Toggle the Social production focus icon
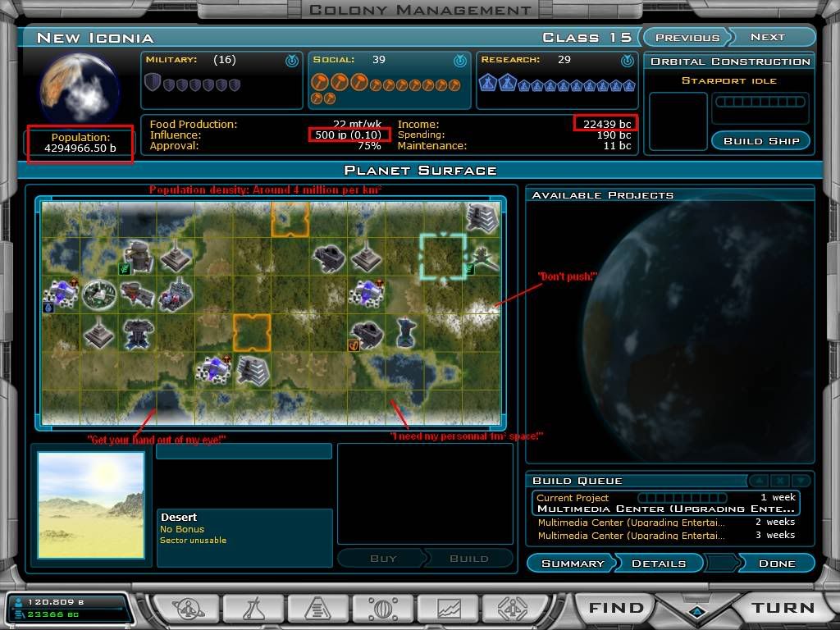Viewport: 840px width, 630px height. (459, 61)
